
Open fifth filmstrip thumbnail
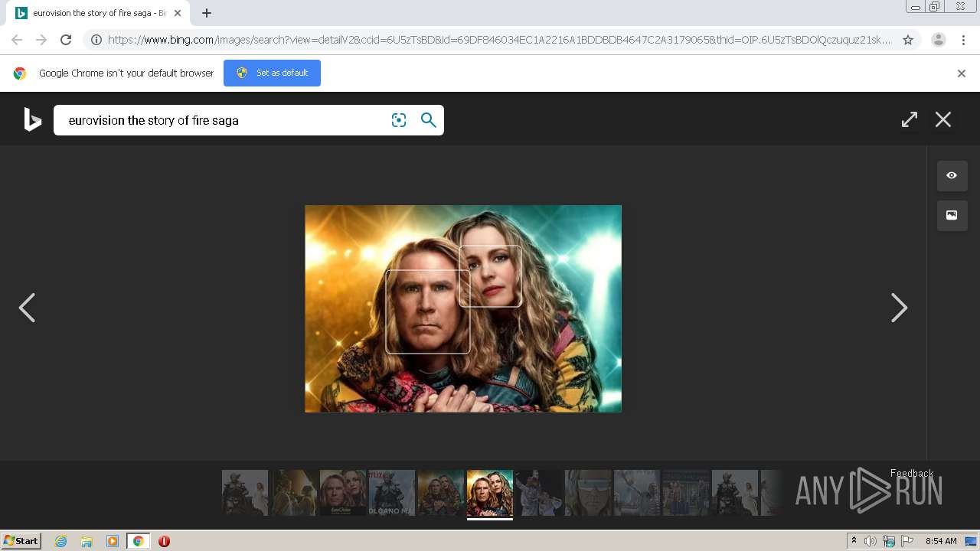[x=441, y=493]
